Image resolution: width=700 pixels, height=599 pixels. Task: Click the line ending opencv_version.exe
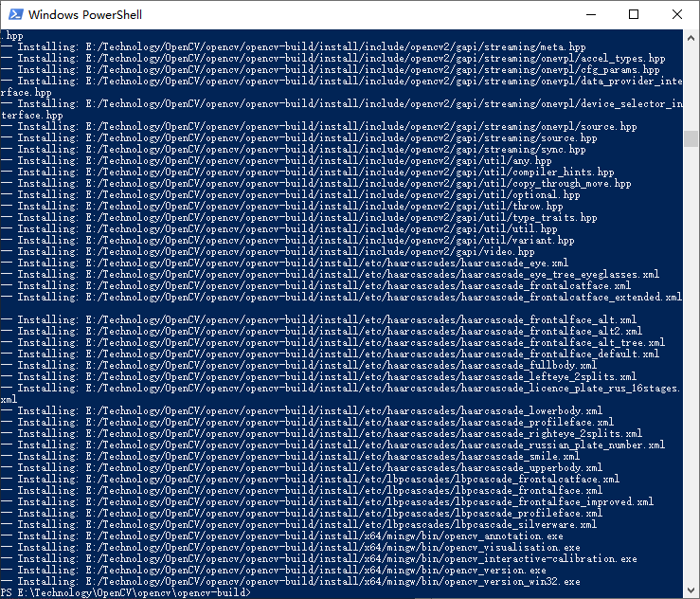click(273, 570)
